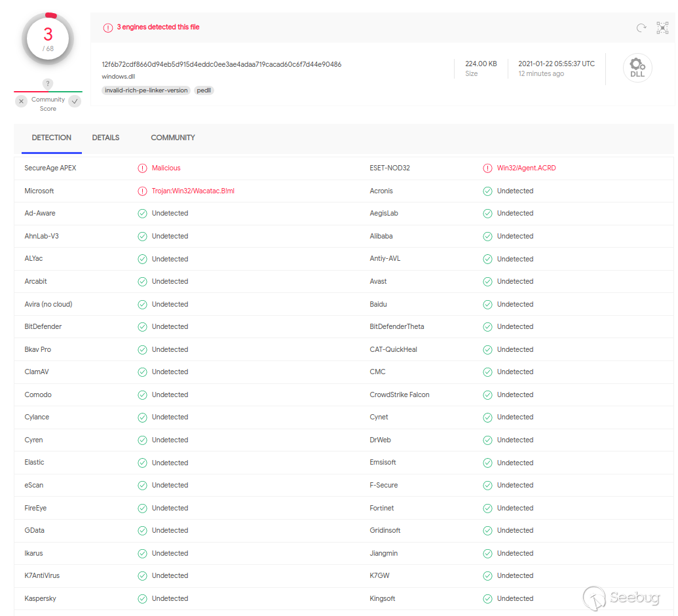Click the Undetected result for F-Secure

pyautogui.click(x=515, y=486)
